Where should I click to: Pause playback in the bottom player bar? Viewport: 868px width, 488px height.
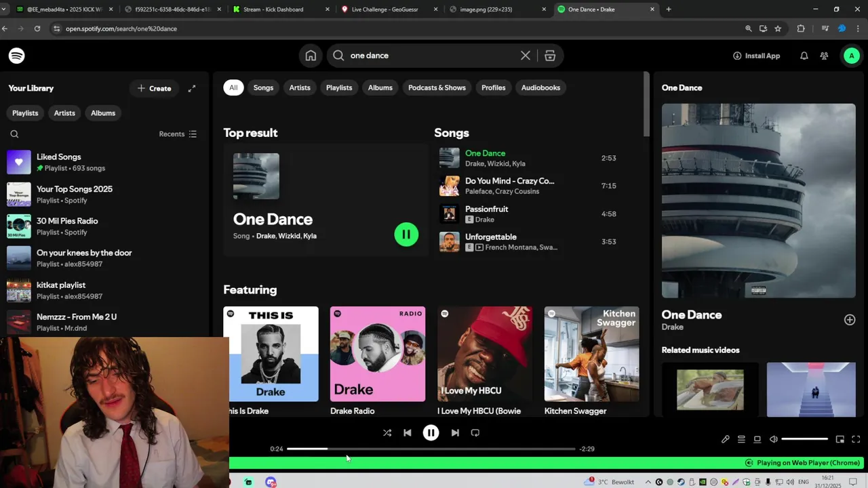[431, 432]
